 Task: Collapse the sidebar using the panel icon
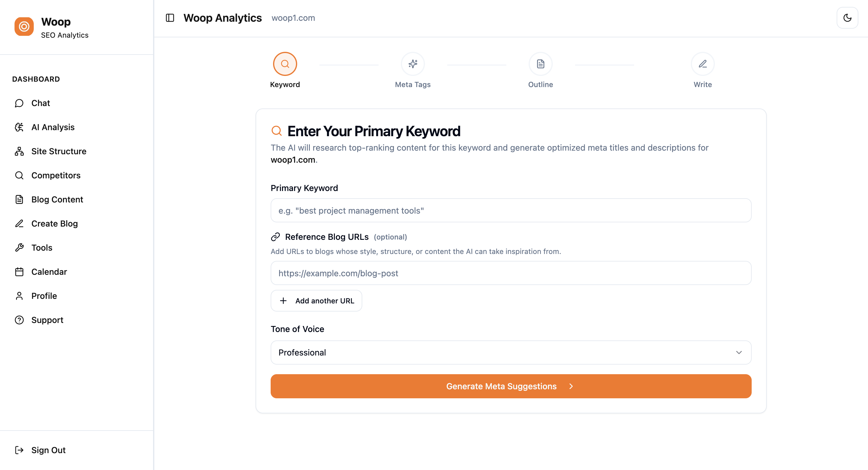point(170,18)
